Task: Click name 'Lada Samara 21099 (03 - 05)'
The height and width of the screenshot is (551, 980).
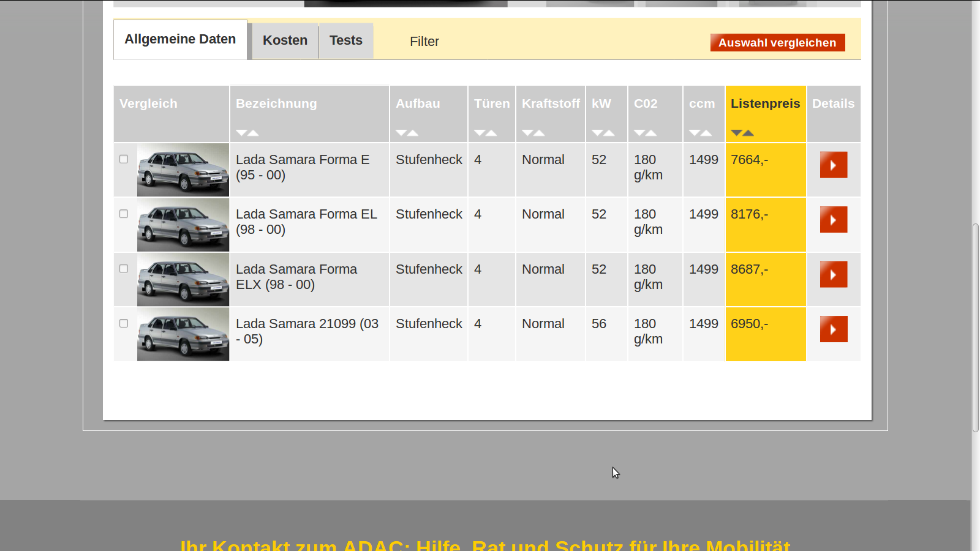Action: pos(307,331)
